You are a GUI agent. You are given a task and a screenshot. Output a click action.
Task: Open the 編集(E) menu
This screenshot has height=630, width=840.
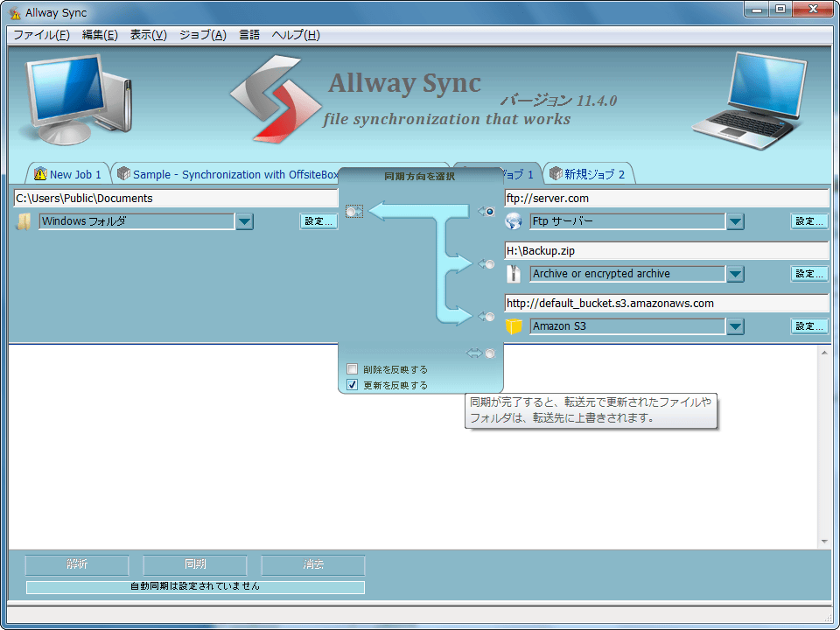100,35
